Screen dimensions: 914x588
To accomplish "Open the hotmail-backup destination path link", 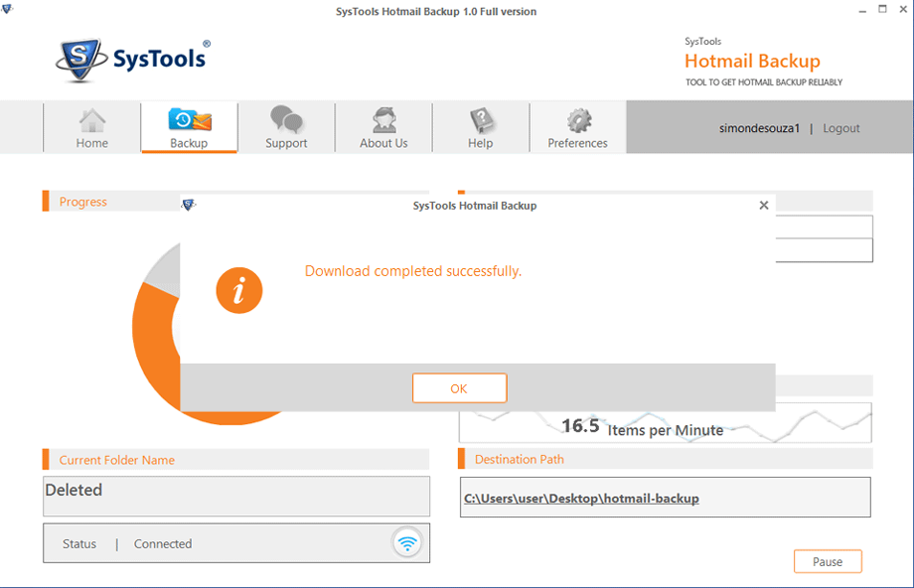I will [581, 499].
